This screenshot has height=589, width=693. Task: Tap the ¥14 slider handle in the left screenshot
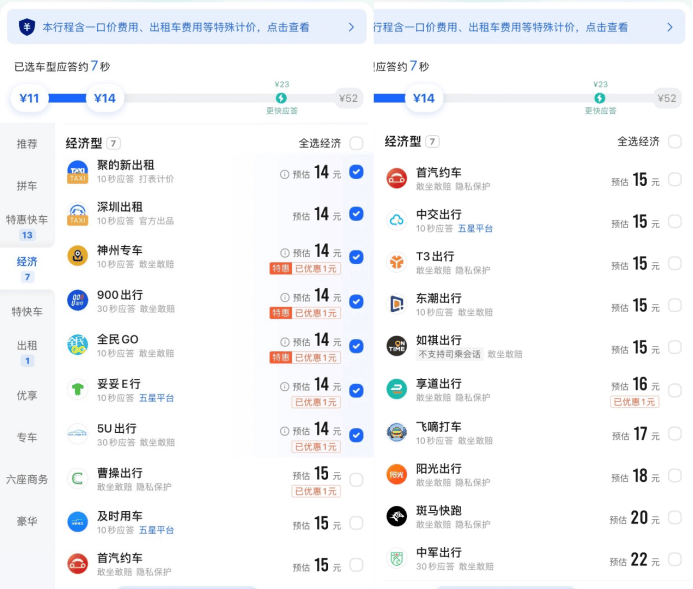105,98
